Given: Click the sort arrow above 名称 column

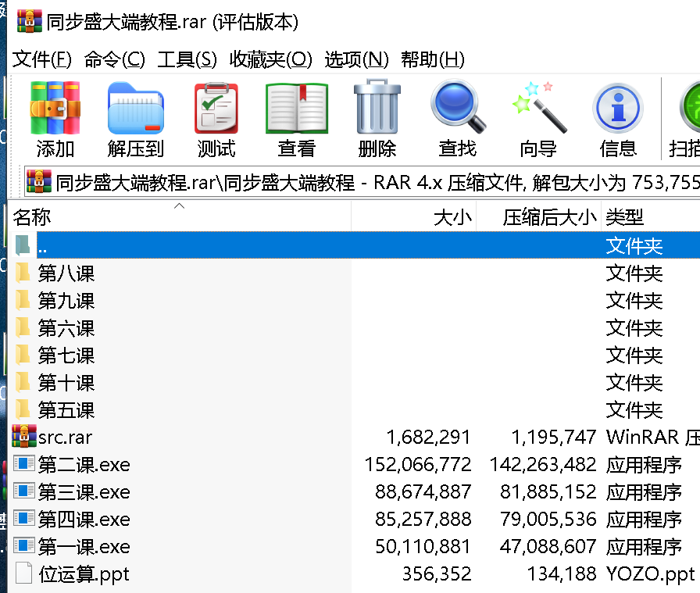Looking at the screenshot, I should click(180, 205).
